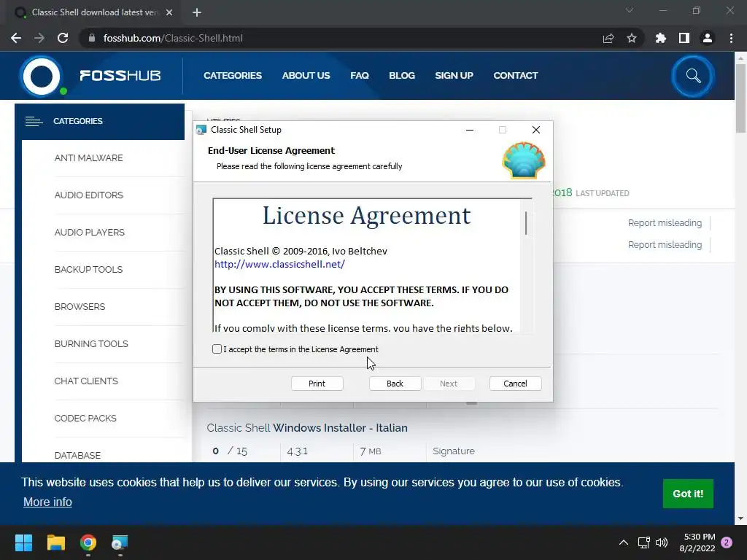747x560 pixels.
Task: Open the BURNING TOOLS category
Action: tap(91, 344)
